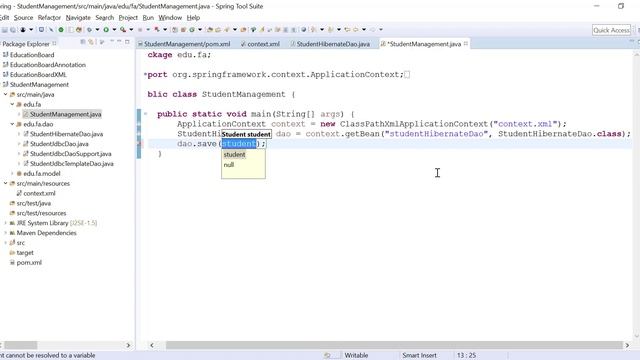
Task: Select the EducationBoardAnnotation project
Action: [x=48, y=64]
